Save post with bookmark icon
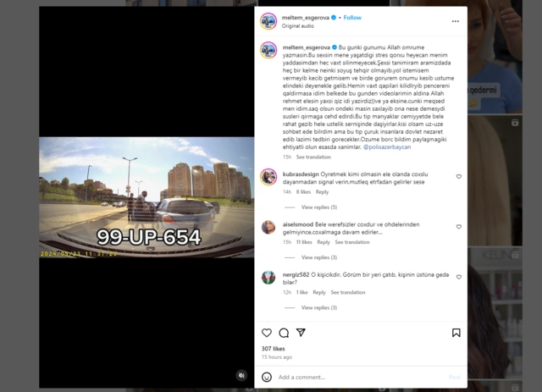The image size is (542, 392). coord(456,333)
